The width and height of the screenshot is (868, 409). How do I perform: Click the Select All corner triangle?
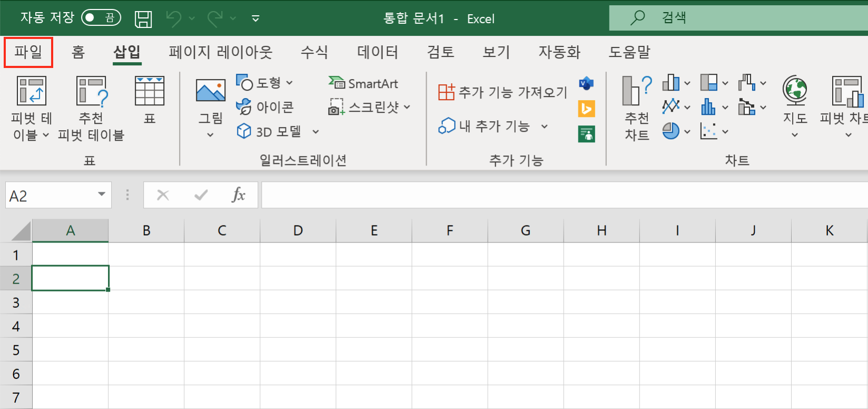[21, 231]
